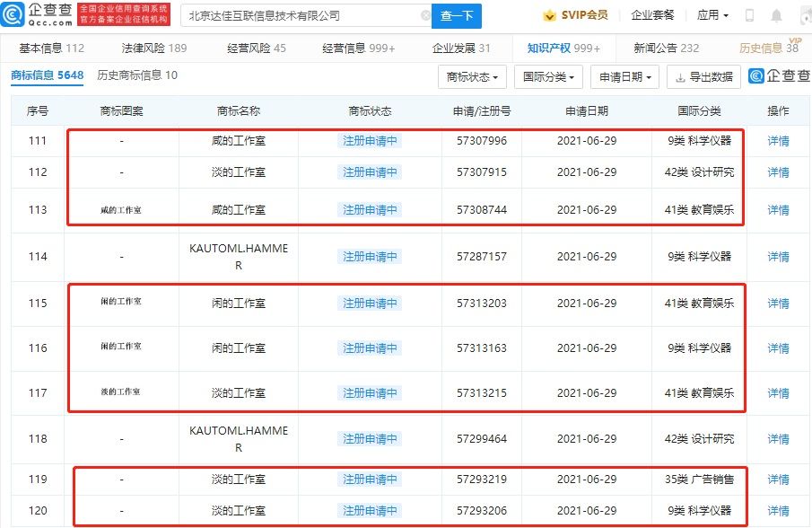Screen dimensions: 812x528
Task: Expand the 商标状态 filter dropdown
Action: [472, 77]
